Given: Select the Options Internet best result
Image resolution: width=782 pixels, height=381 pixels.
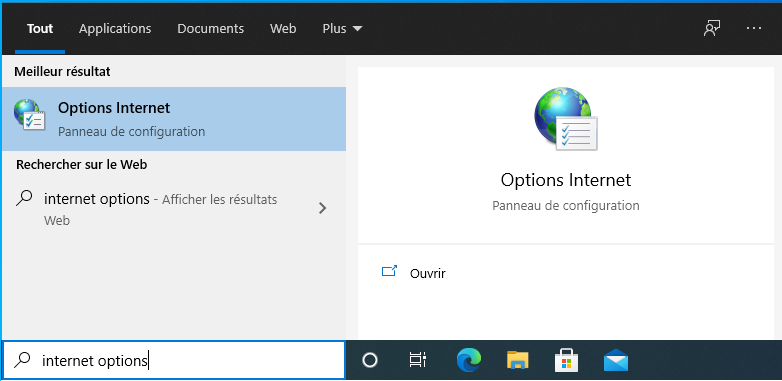Looking at the screenshot, I should click(x=174, y=119).
